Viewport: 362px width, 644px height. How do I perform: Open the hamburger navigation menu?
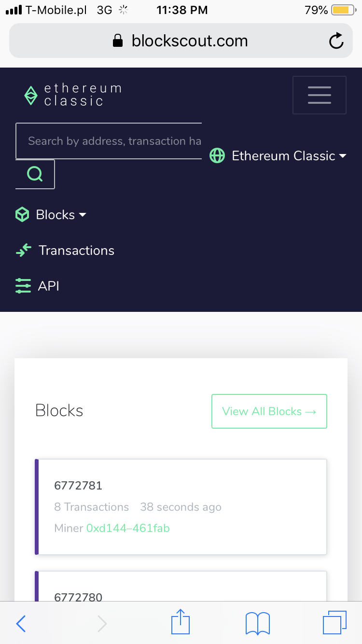(319, 95)
